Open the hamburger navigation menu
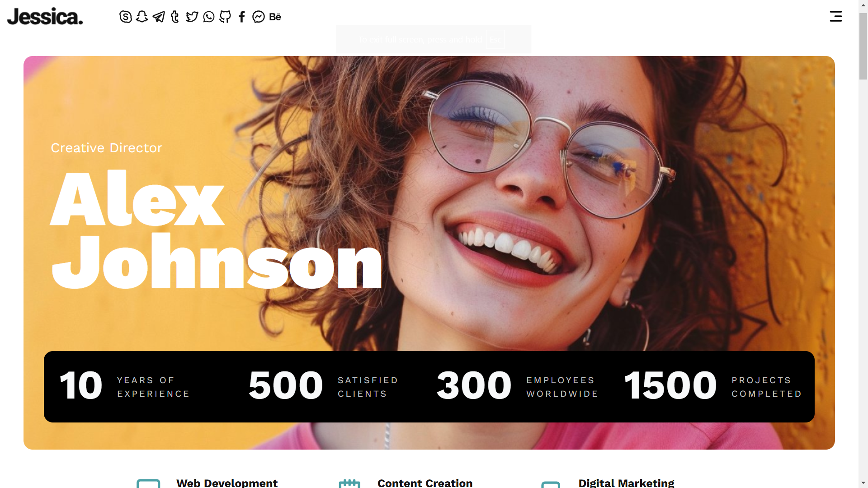Viewport: 868px width, 488px height. pyautogui.click(x=836, y=16)
